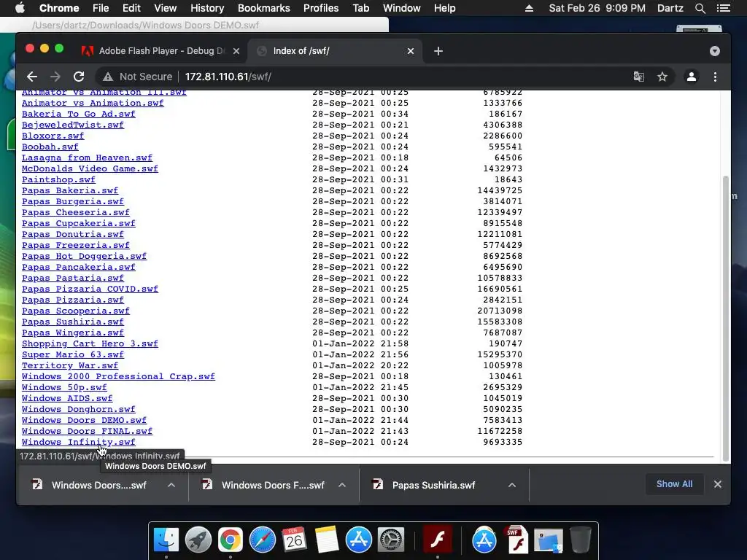
Task: Open Launchpad from the Dock
Action: 198,540
